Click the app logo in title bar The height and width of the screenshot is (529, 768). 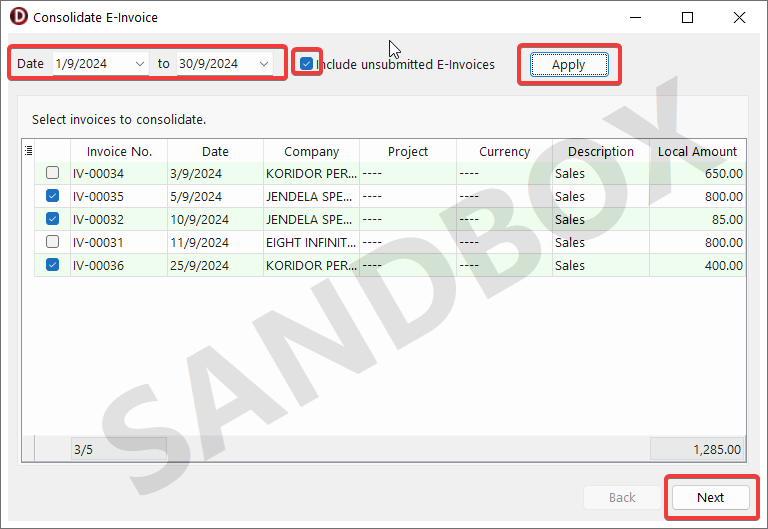[x=17, y=17]
